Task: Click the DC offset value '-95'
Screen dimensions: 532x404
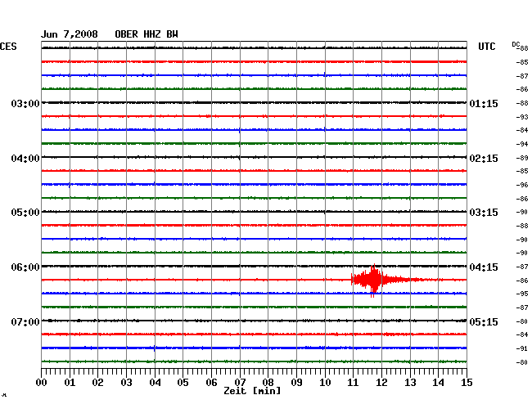Action: (x=522, y=294)
